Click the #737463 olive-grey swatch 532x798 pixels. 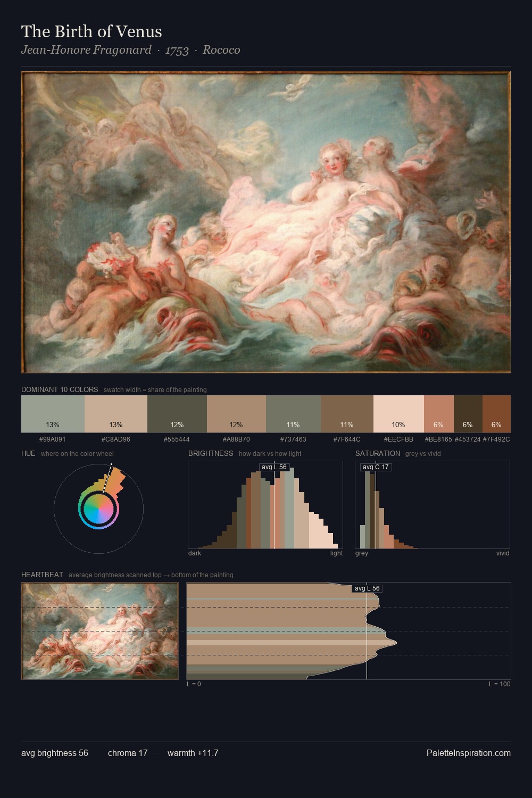click(x=293, y=414)
